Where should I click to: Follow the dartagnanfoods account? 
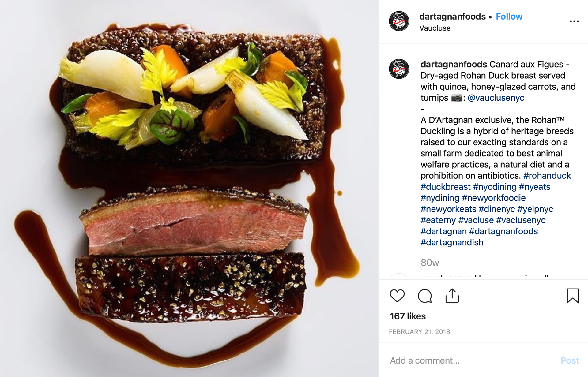click(509, 17)
